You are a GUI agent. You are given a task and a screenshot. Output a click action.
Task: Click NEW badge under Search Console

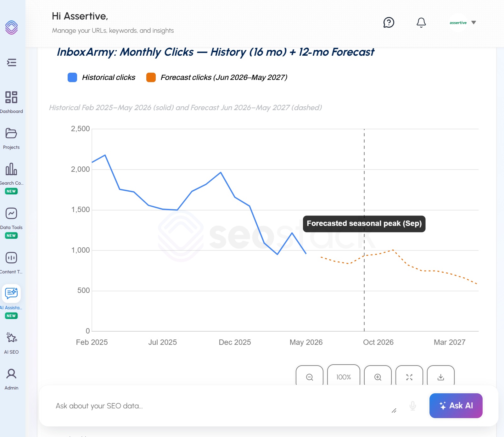11,191
